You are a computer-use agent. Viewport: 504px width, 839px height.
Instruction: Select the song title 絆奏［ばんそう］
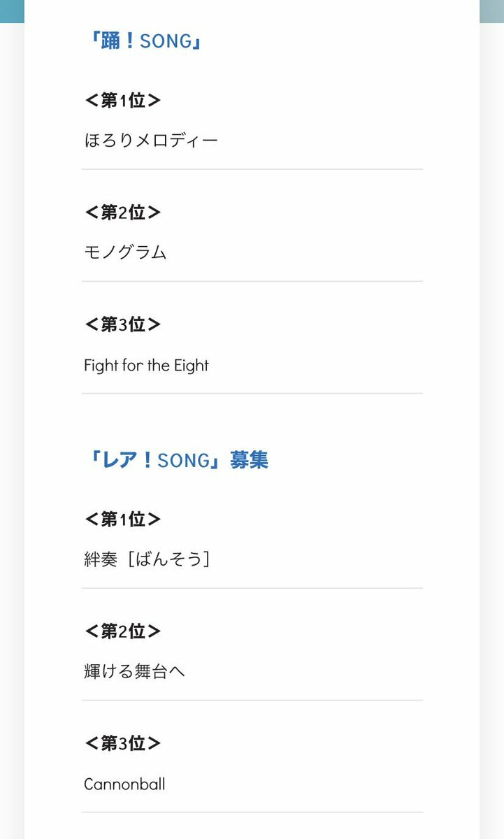147,560
